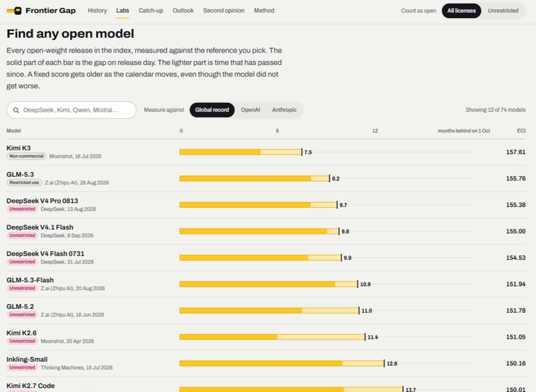Image resolution: width=536 pixels, height=392 pixels.
Task: Click the Showing 12 of 74 models text
Action: click(x=495, y=110)
